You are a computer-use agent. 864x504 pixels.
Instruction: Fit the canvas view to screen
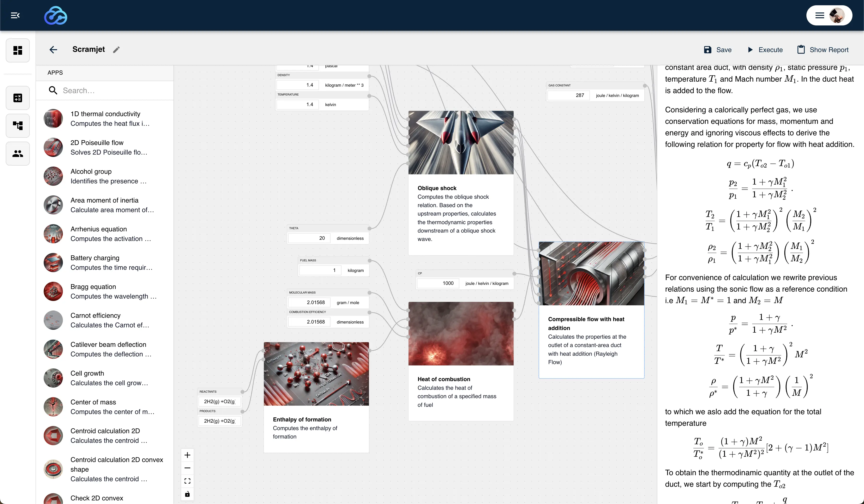click(x=187, y=481)
